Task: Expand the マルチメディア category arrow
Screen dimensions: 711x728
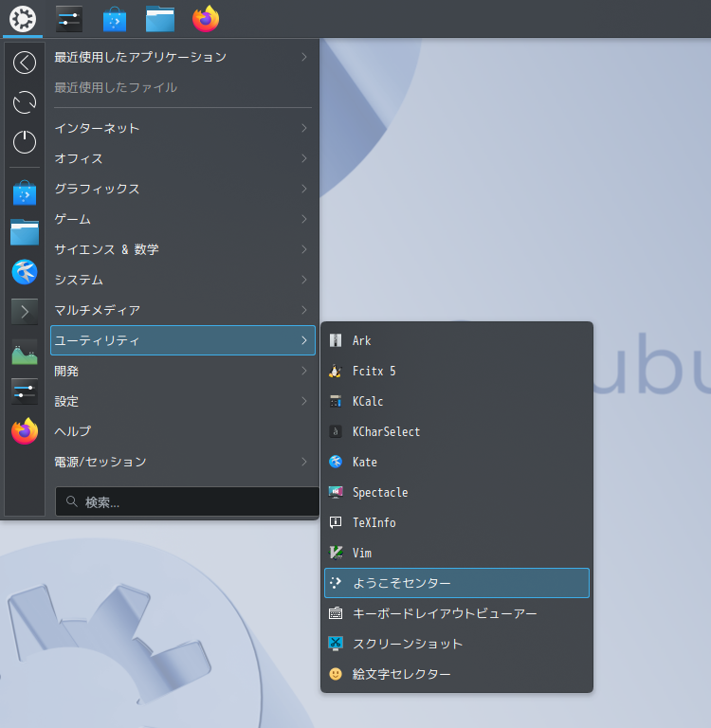Action: coord(304,310)
